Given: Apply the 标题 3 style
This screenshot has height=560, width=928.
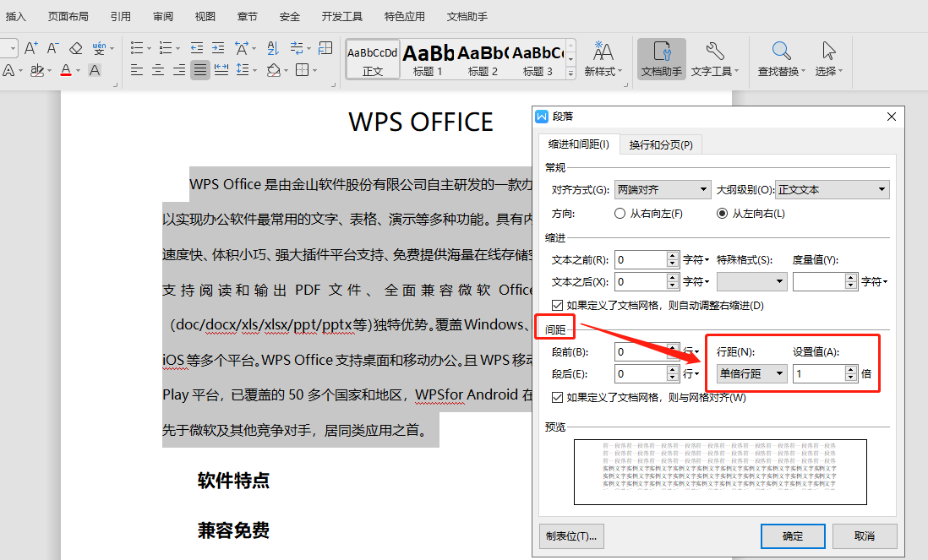Looking at the screenshot, I should pos(538,60).
